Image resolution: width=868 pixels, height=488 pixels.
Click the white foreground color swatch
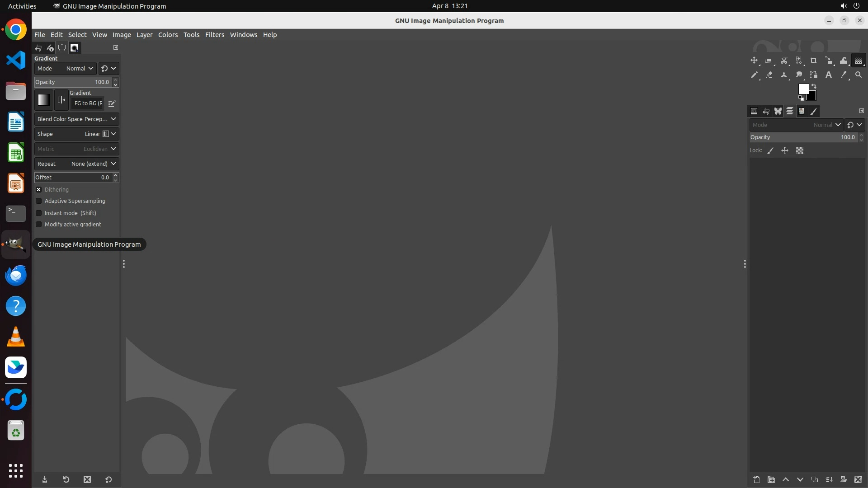803,89
